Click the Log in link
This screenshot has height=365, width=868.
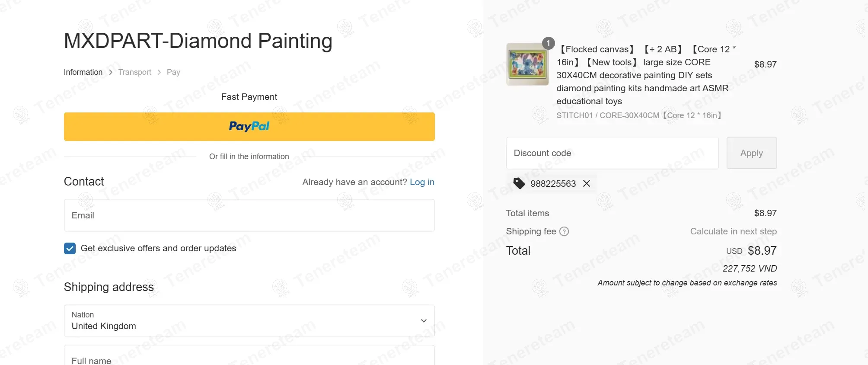[x=422, y=182]
